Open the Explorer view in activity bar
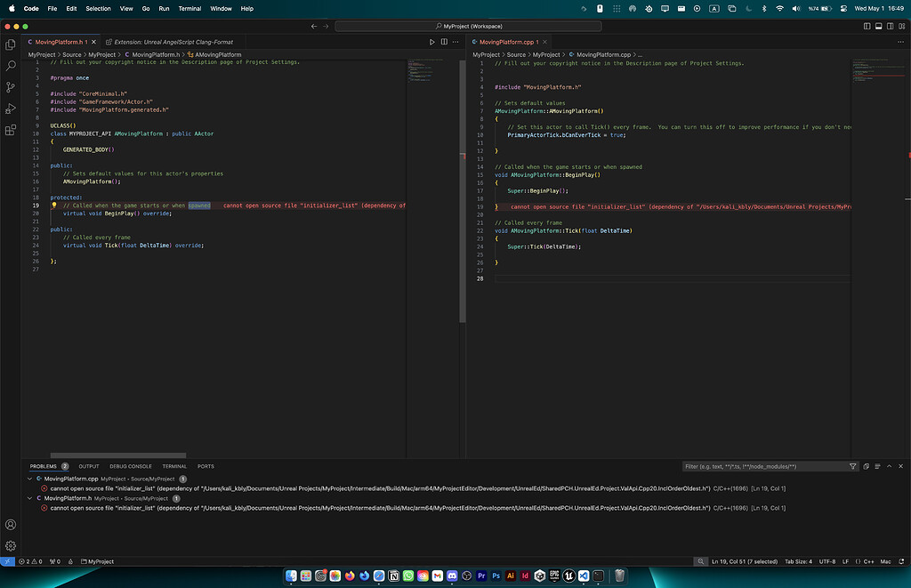Screen dimensions: 911x588 pyautogui.click(x=11, y=44)
